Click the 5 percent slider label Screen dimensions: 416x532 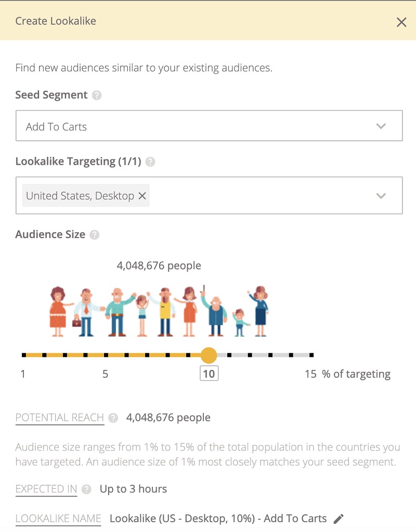(106, 374)
